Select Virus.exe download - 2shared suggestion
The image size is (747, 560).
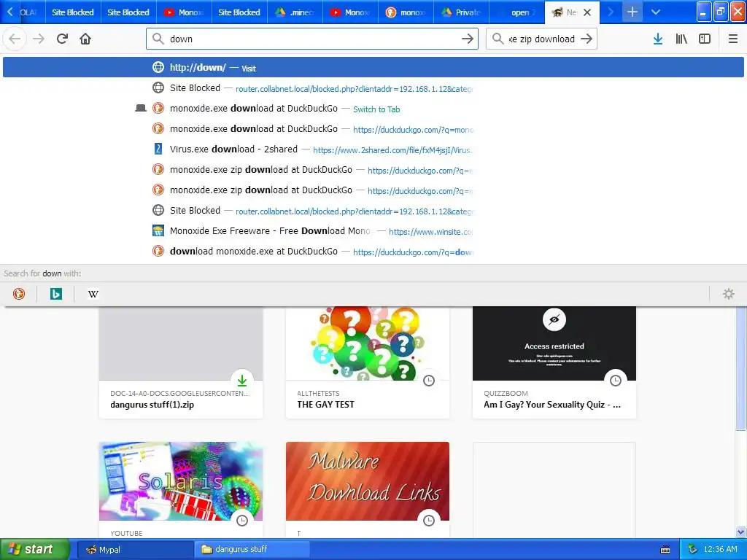(x=373, y=149)
